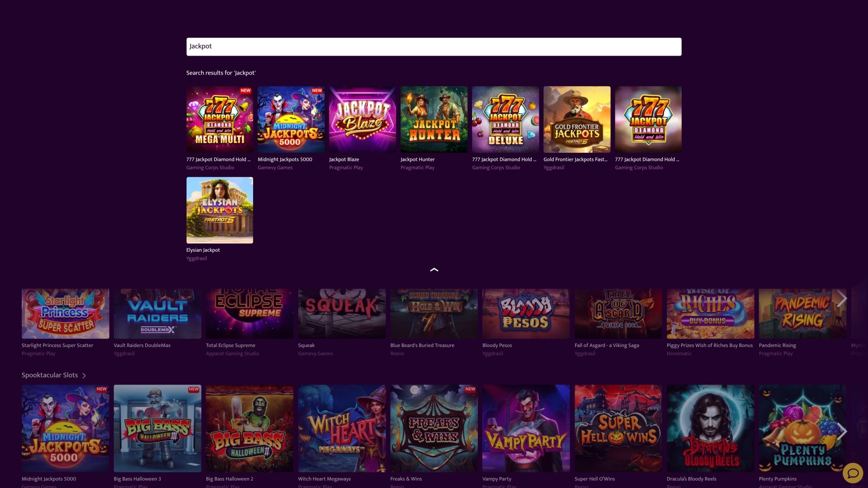This screenshot has width=868, height=488.
Task: Open Starlight Princess Super Scatter title link
Action: (57, 345)
